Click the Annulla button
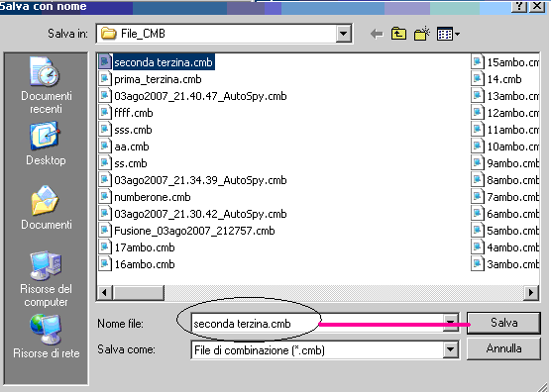The height and width of the screenshot is (392, 551). [503, 348]
